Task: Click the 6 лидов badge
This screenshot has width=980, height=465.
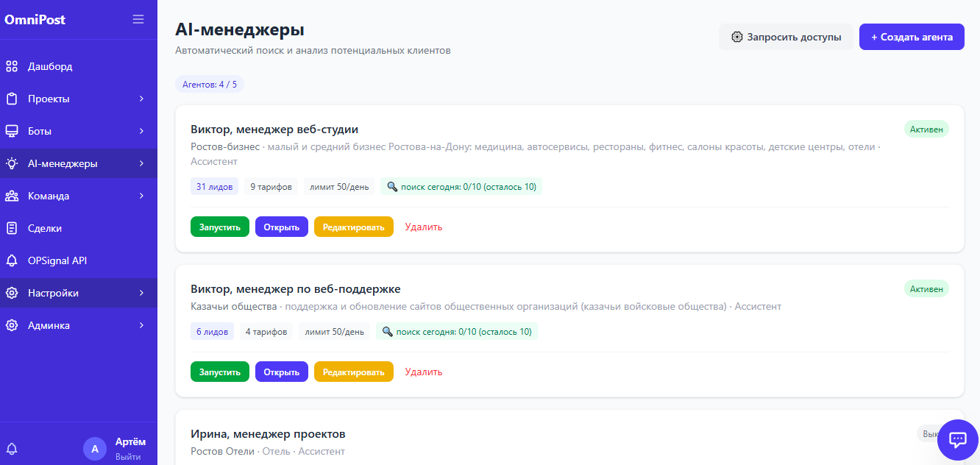Action: pos(212,332)
